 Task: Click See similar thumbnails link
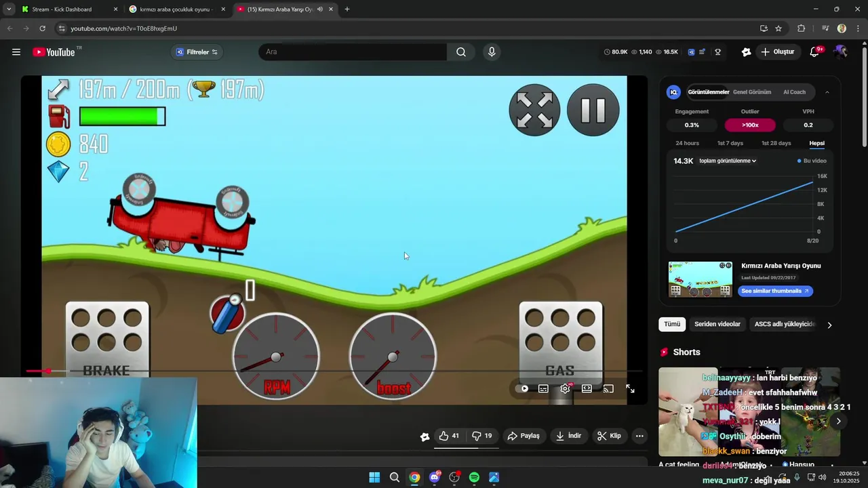(775, 291)
